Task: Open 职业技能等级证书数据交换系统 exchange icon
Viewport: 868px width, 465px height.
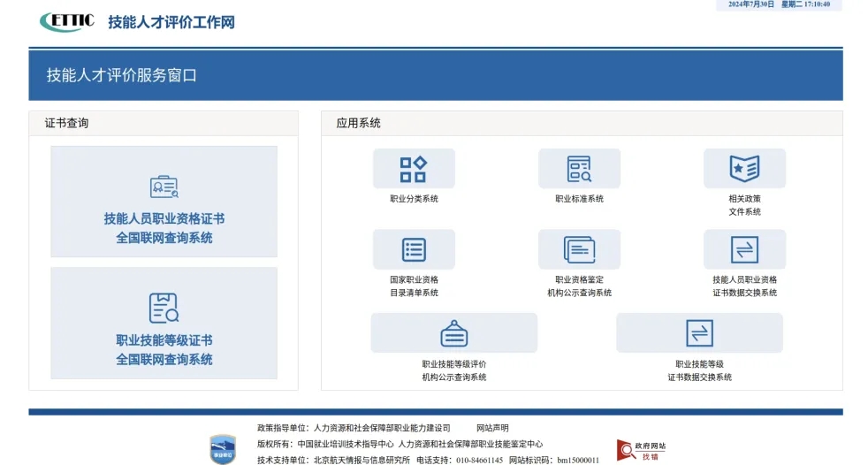Action: tap(699, 333)
